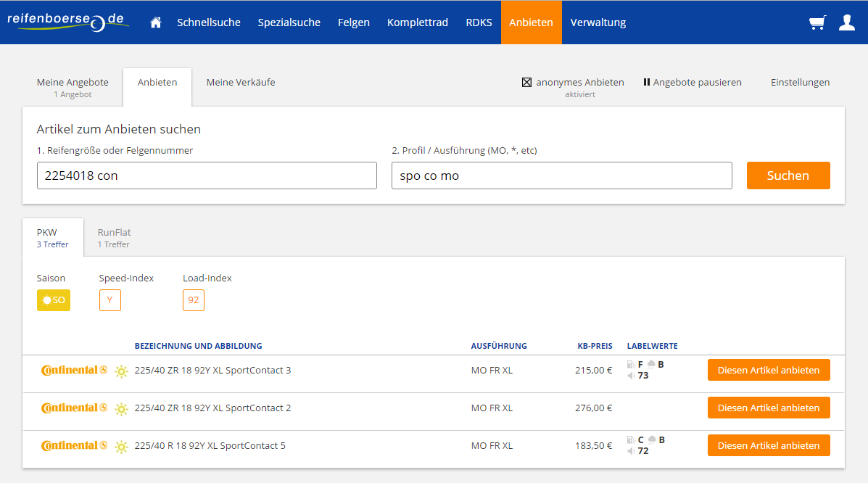Toggle the anonymes Anbieten checkbox
868x483 pixels.
(527, 83)
